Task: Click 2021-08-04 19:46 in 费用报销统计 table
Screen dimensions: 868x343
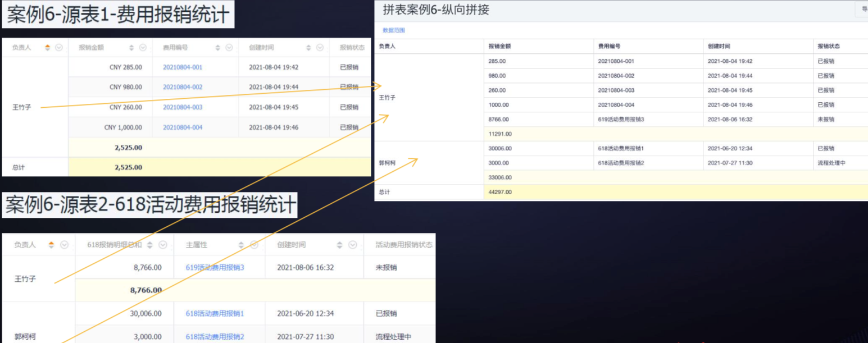Action: click(x=274, y=127)
